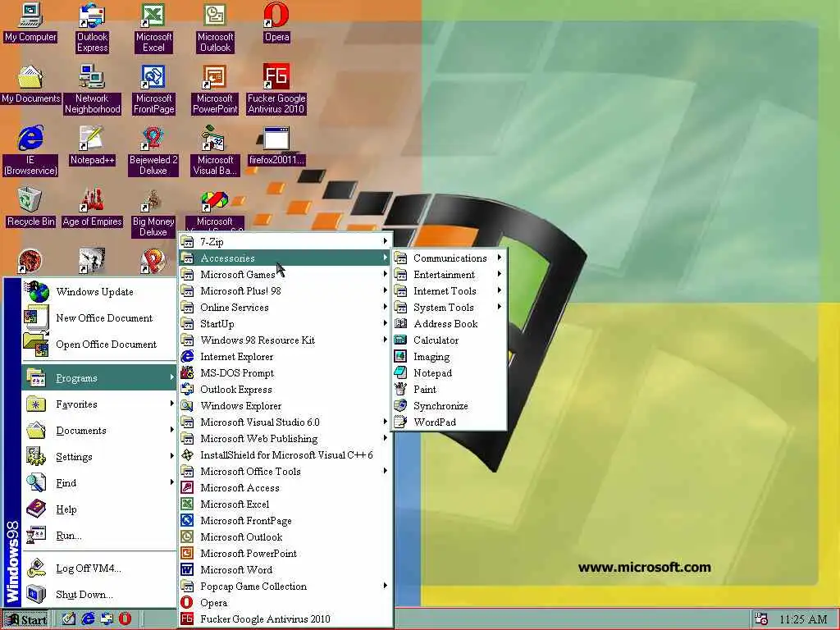Viewport: 840px width, 630px height.
Task: Expand the Settings submenu
Action: (99, 457)
